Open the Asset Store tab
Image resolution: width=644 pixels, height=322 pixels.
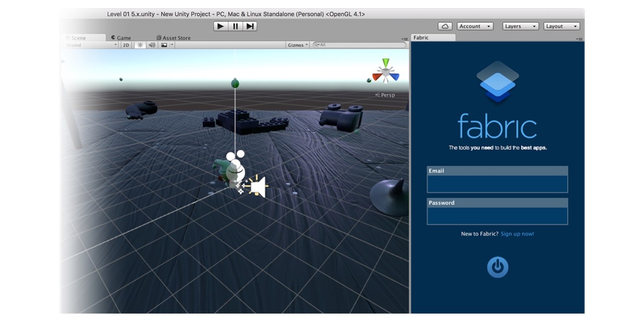tap(173, 38)
